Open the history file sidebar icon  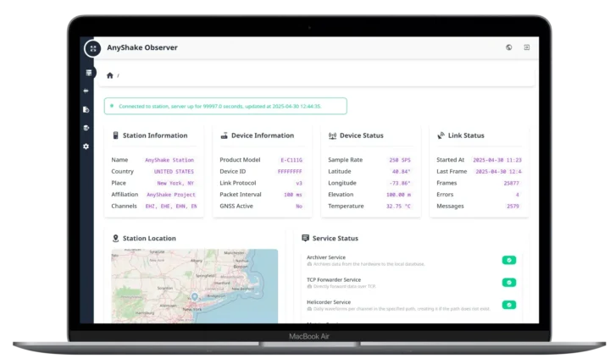pyautogui.click(x=86, y=110)
